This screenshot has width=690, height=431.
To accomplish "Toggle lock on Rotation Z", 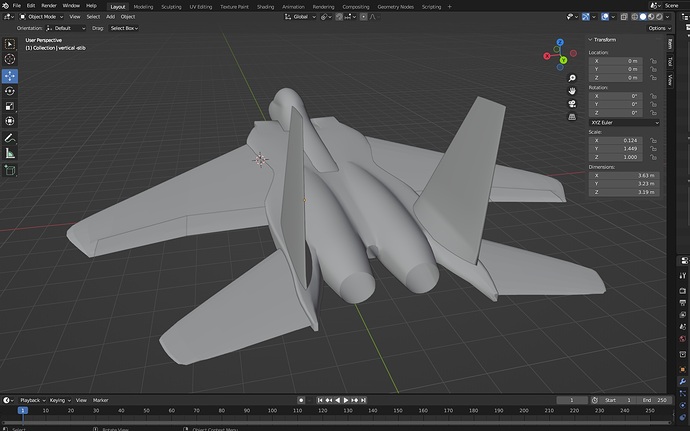I will 653,113.
